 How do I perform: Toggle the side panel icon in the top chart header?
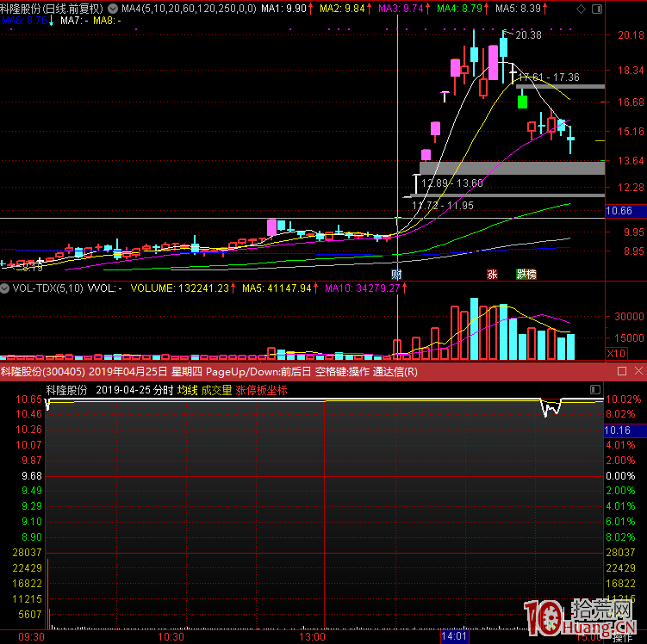click(597, 9)
